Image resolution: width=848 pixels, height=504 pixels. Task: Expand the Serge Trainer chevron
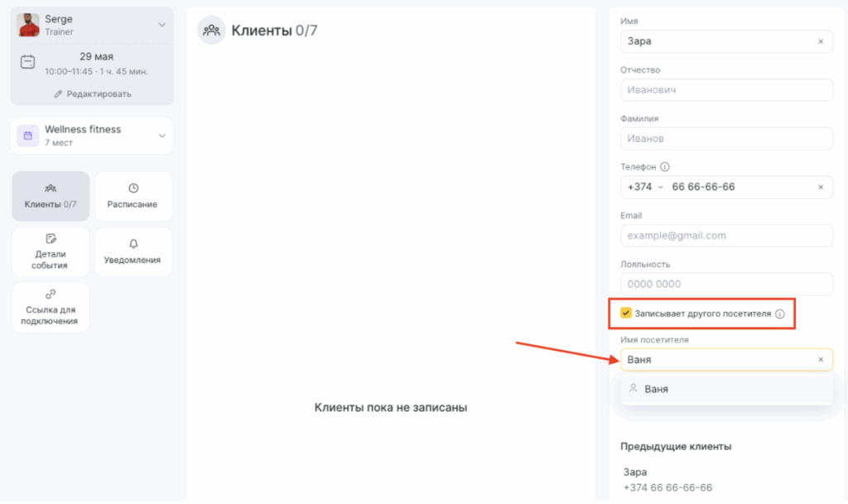[x=161, y=25]
